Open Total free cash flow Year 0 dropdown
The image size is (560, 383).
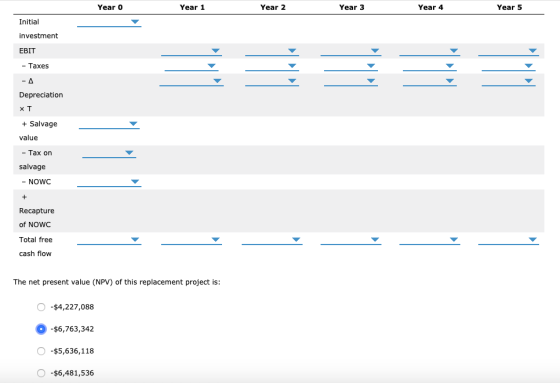coord(109,240)
